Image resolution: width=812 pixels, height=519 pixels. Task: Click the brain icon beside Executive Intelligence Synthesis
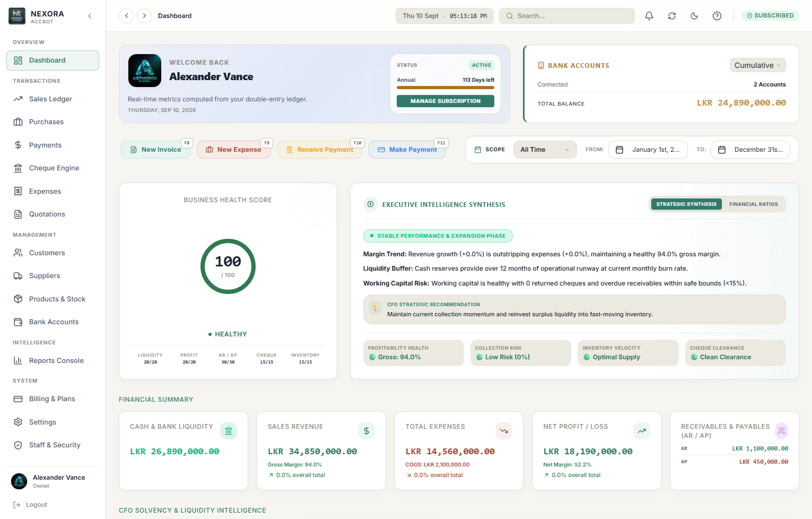(x=371, y=204)
